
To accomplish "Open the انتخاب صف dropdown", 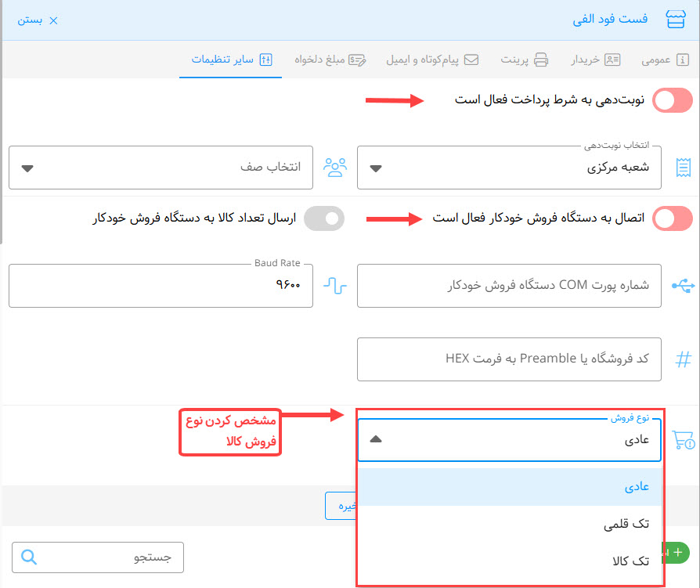I will 161,168.
